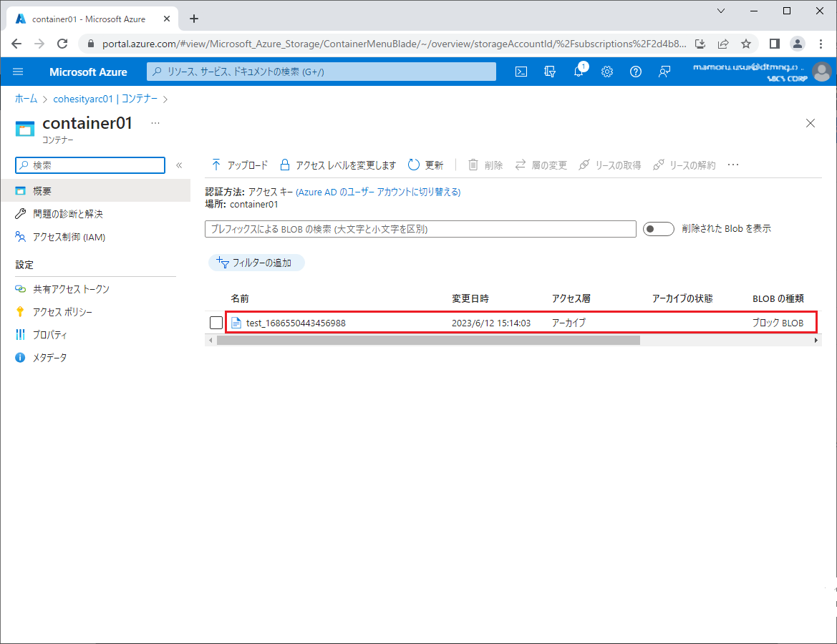837x644 pixels.
Task: Sort by 名前 column header
Action: (x=240, y=299)
